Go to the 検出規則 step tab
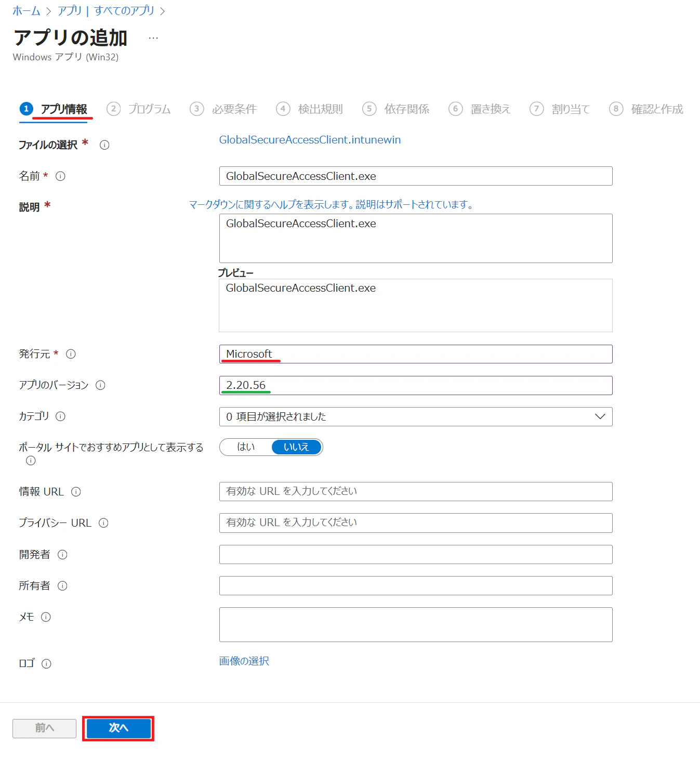Image resolution: width=700 pixels, height=758 pixels. [310, 109]
